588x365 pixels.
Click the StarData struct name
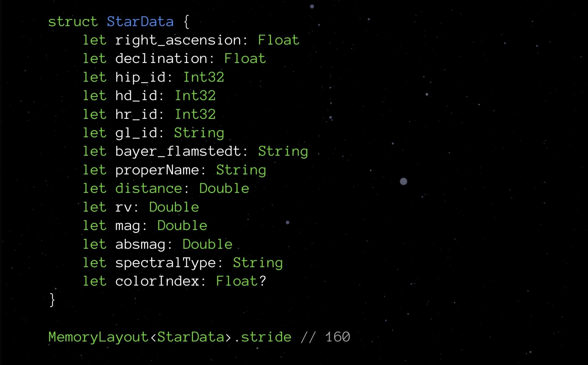(x=140, y=22)
